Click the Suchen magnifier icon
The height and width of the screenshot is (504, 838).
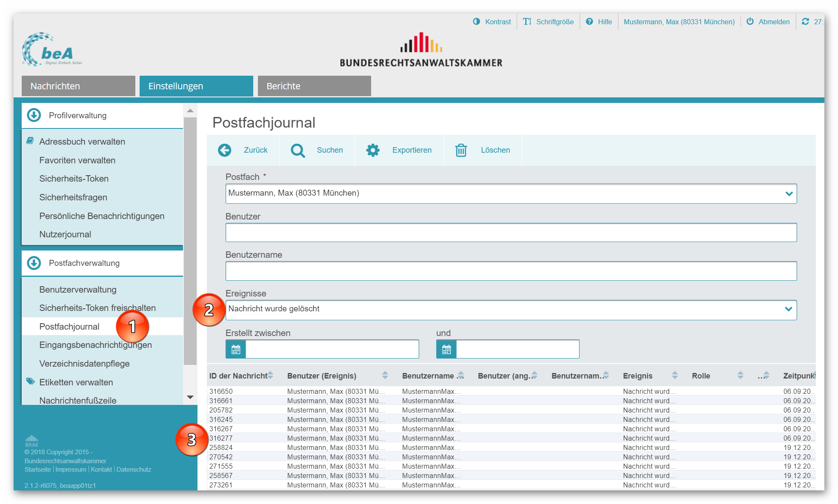click(x=297, y=150)
